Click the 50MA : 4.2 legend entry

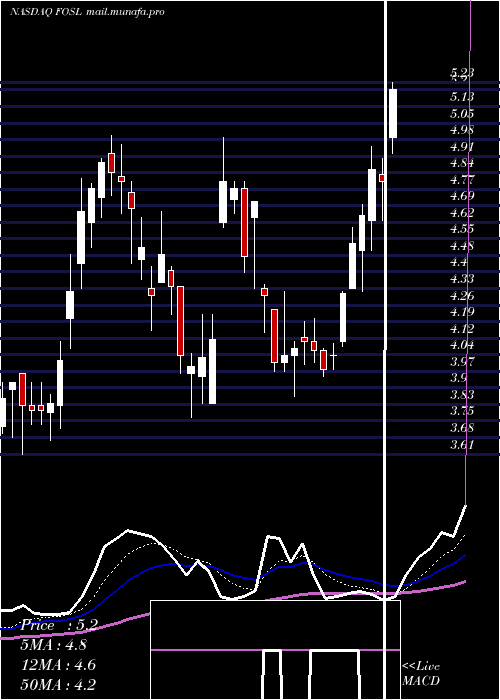tap(58, 685)
